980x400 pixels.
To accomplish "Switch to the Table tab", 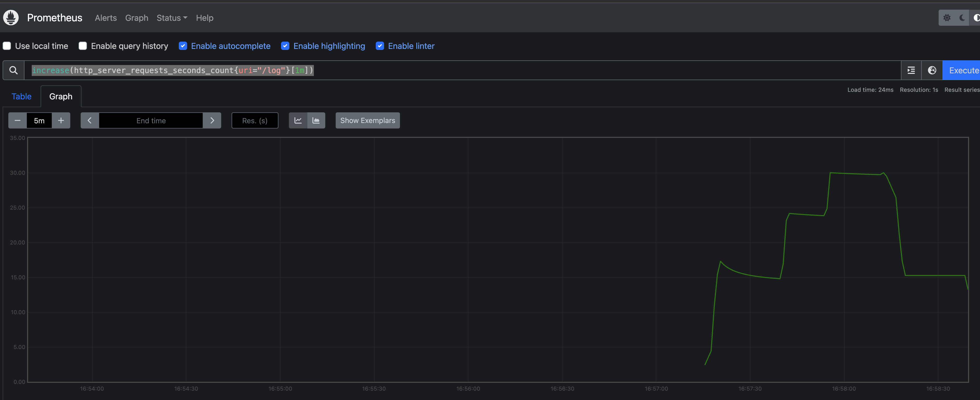I will (21, 96).
